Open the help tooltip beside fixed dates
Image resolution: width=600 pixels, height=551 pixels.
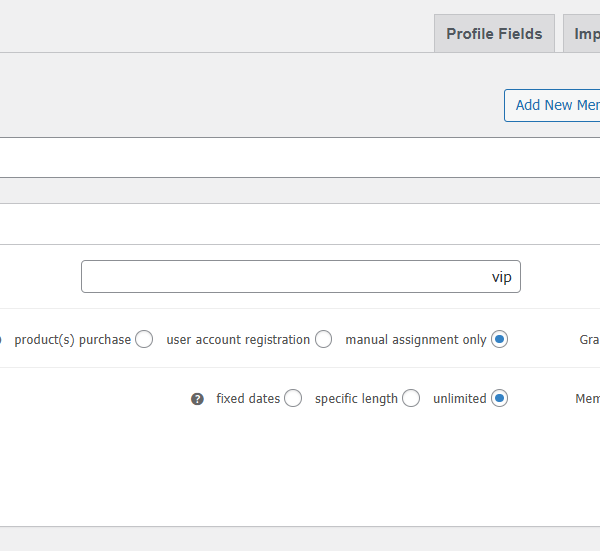click(x=198, y=399)
